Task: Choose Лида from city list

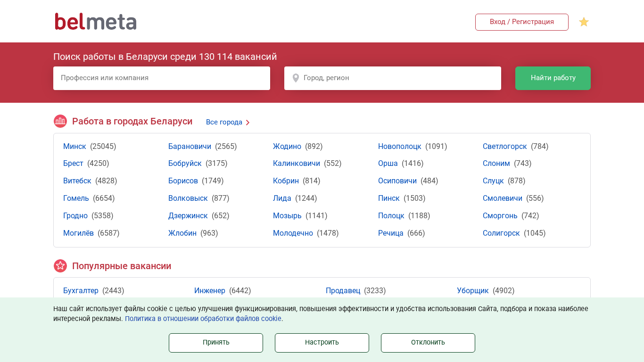Action: 282,198
